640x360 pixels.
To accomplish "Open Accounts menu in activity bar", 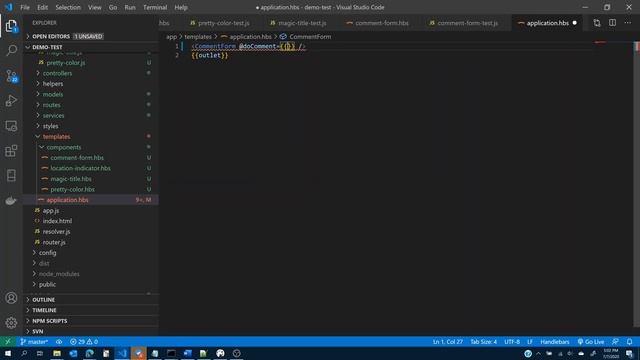I will pyautogui.click(x=11, y=298).
